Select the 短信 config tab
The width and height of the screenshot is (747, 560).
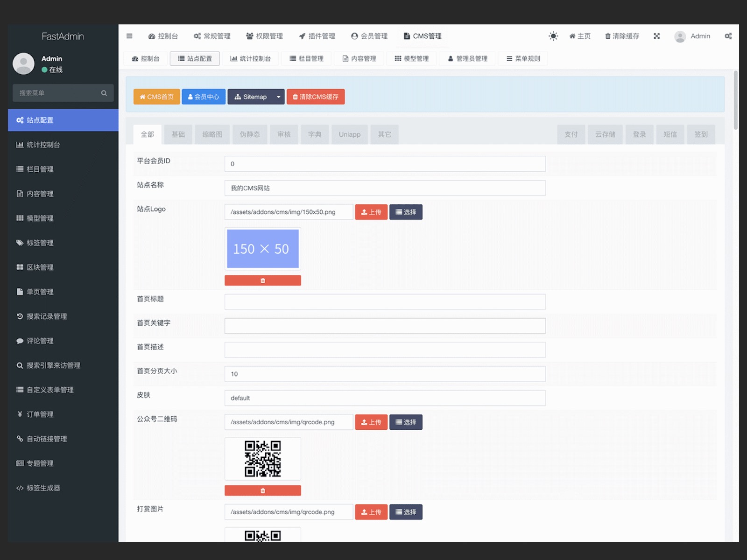click(670, 134)
